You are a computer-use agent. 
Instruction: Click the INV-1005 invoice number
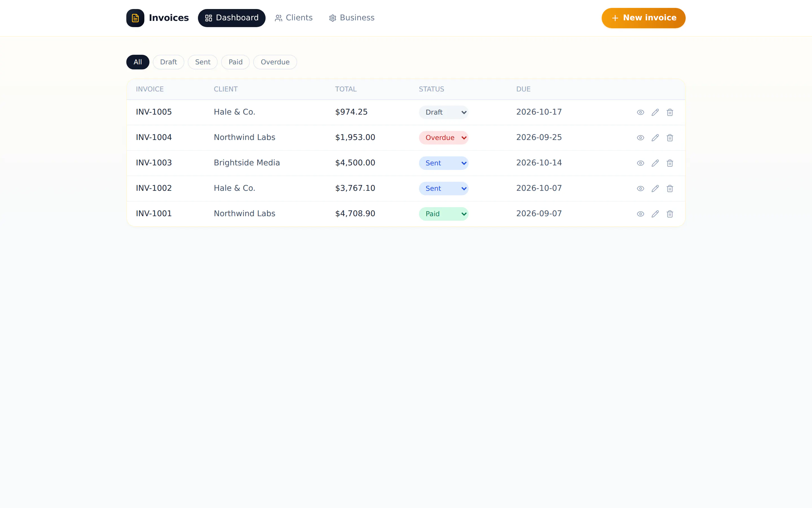pyautogui.click(x=154, y=112)
